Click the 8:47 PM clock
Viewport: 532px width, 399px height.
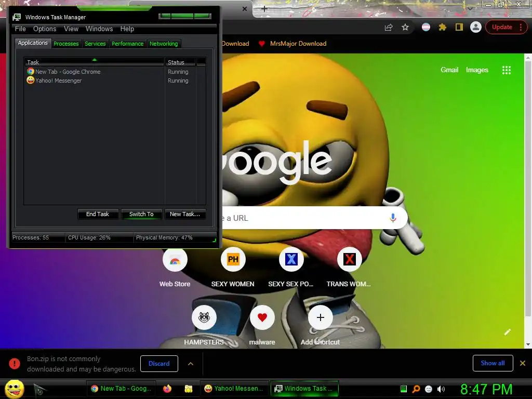coord(486,389)
